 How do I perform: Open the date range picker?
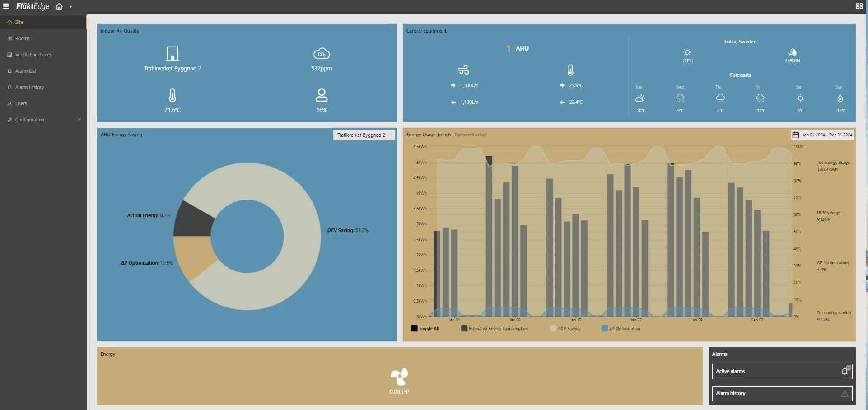pos(822,135)
